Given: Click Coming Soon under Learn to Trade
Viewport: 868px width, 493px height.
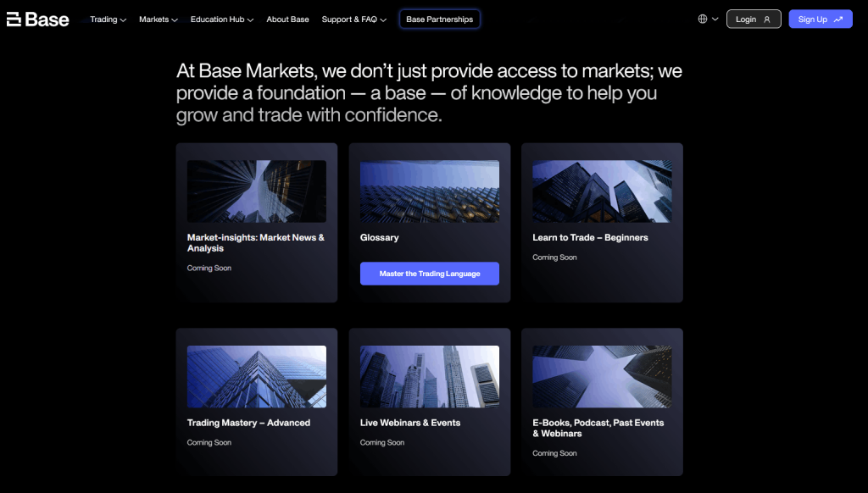Looking at the screenshot, I should pyautogui.click(x=554, y=258).
